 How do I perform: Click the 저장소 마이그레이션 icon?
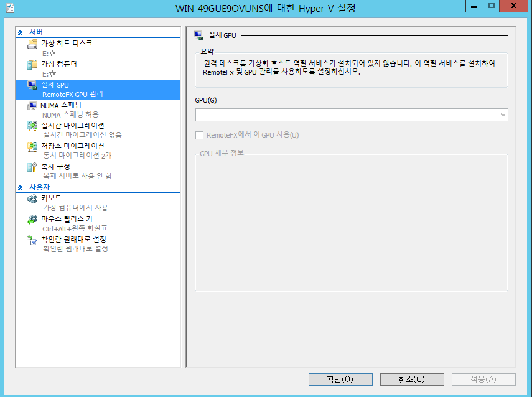(x=32, y=147)
